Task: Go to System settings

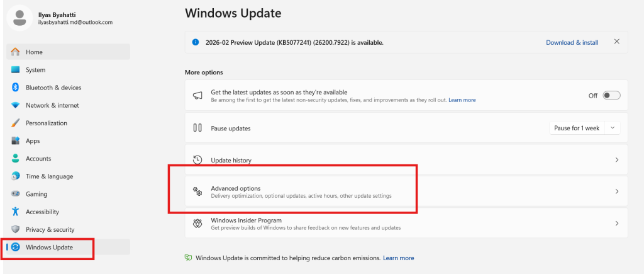Action: click(x=68, y=69)
